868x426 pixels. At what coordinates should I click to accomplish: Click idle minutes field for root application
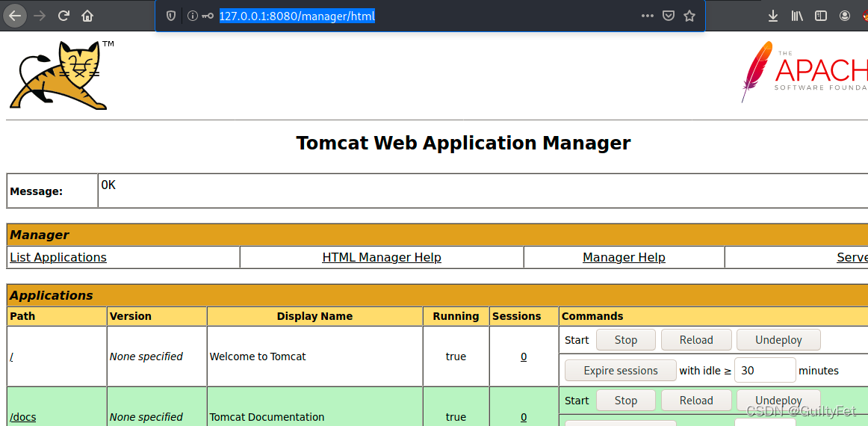[765, 371]
